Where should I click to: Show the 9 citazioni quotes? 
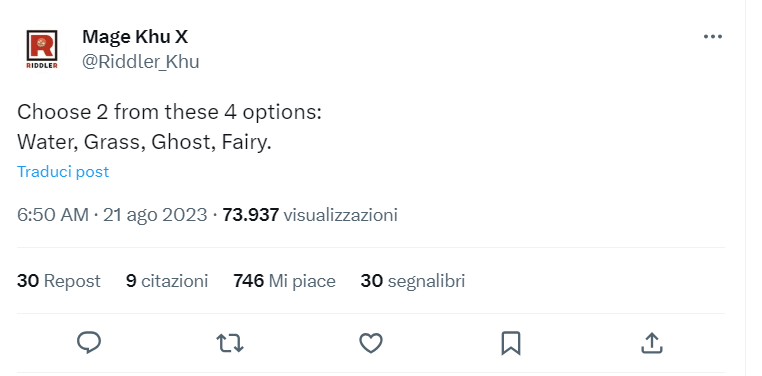click(167, 281)
